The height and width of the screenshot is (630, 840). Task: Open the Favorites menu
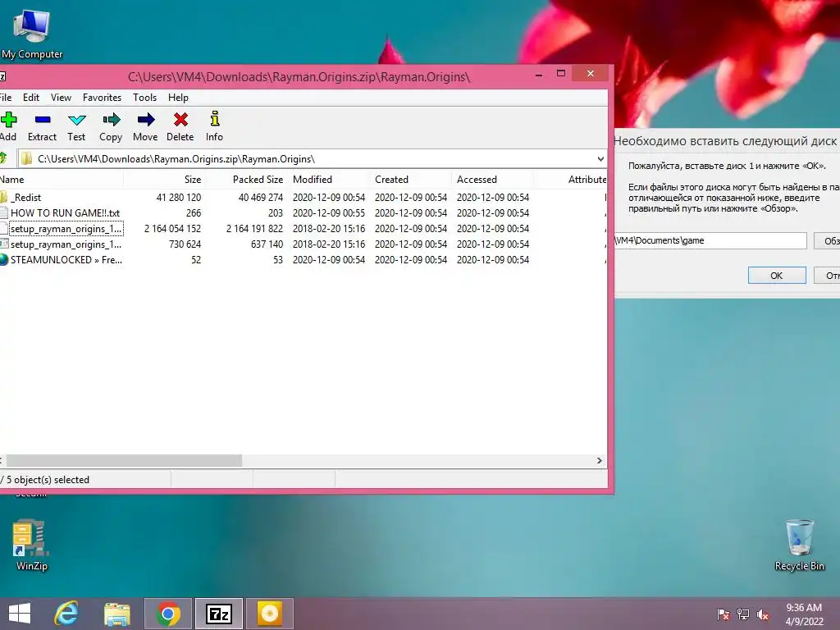point(102,98)
